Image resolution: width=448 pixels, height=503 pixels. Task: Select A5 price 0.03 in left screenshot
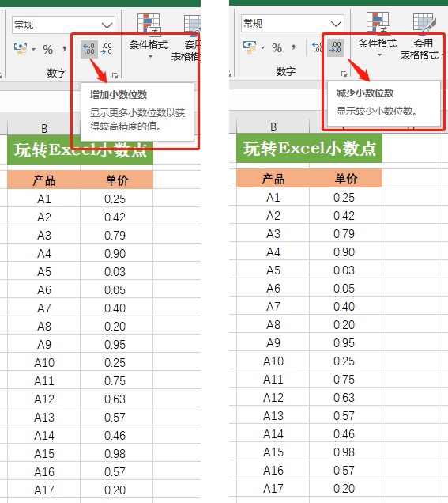click(115, 272)
